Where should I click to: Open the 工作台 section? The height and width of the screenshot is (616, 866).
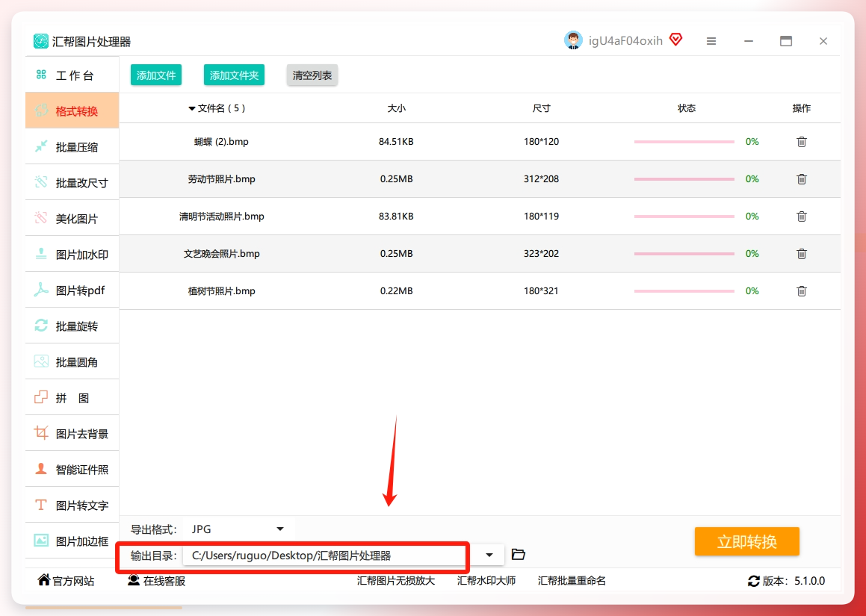pos(72,75)
